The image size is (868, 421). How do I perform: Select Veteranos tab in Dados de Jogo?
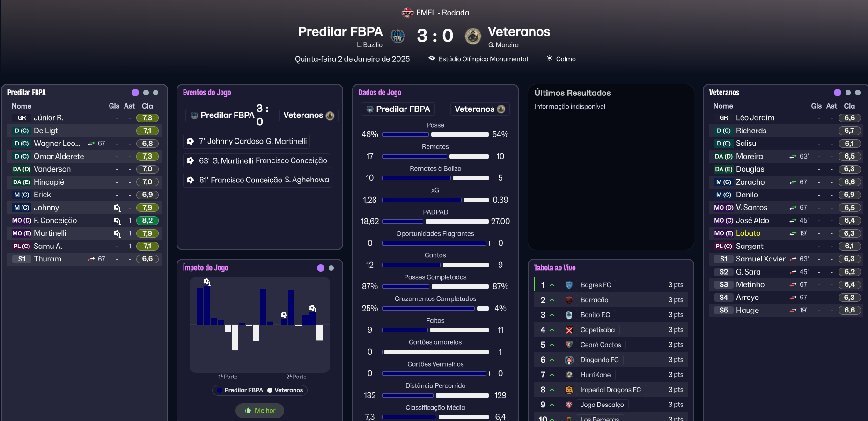pyautogui.click(x=479, y=109)
